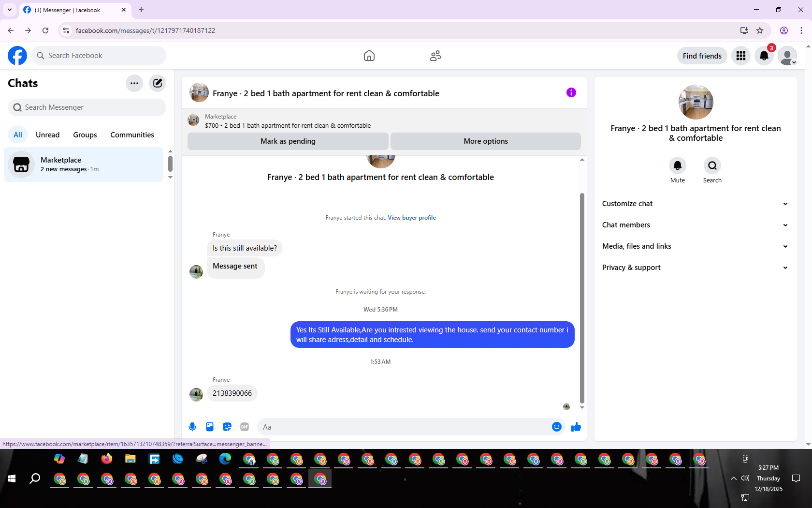This screenshot has width=812, height=508.
Task: Switch to the Groups tab
Action: pyautogui.click(x=85, y=135)
